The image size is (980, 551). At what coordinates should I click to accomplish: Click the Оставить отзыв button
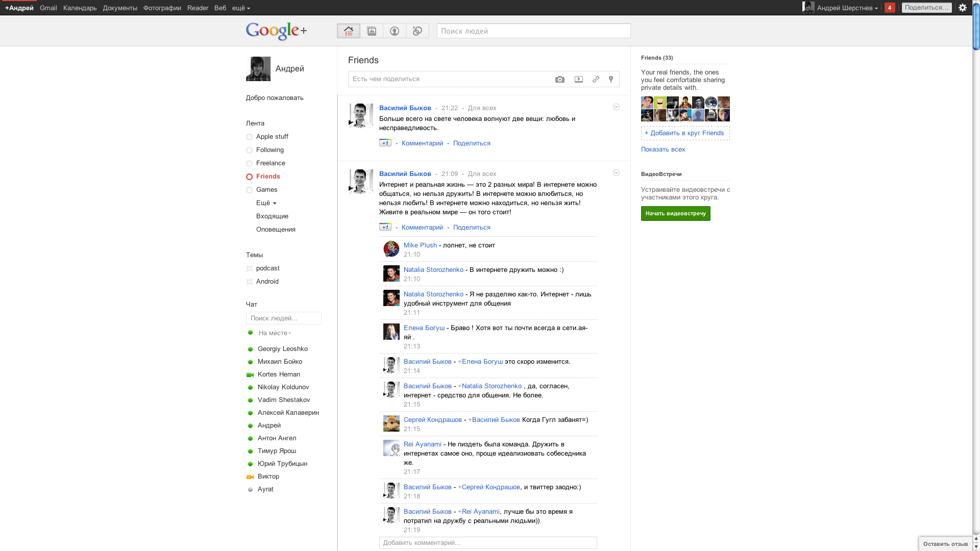[x=945, y=544]
